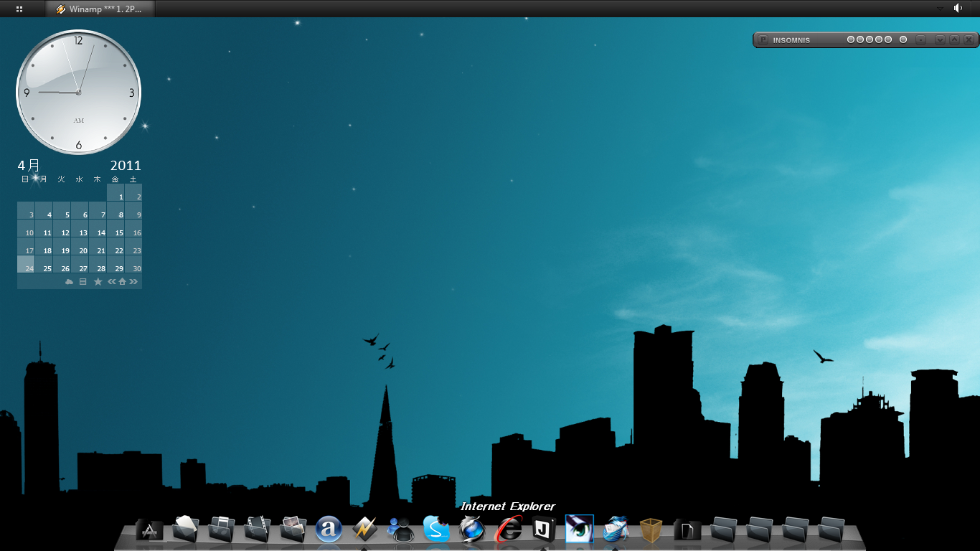This screenshot has height=551, width=980.
Task: Launch the mail envelope globe icon
Action: [616, 529]
